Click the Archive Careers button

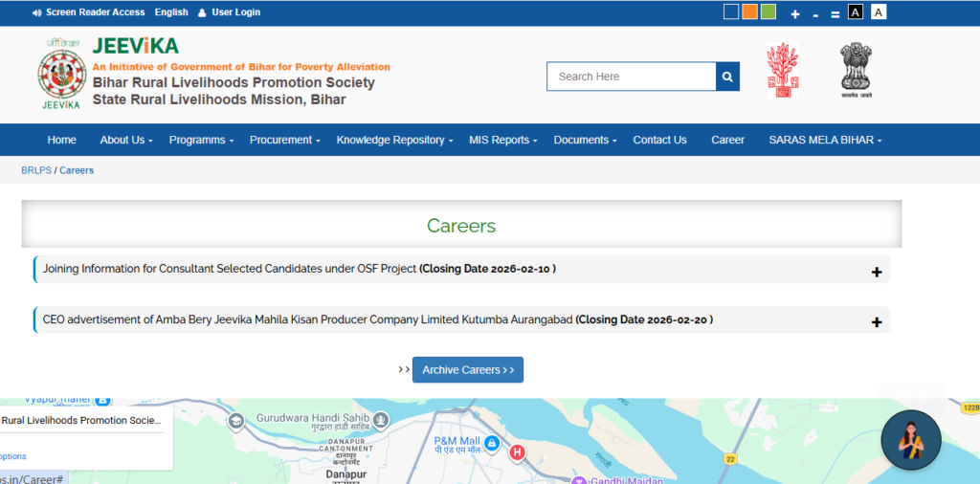[x=467, y=370]
